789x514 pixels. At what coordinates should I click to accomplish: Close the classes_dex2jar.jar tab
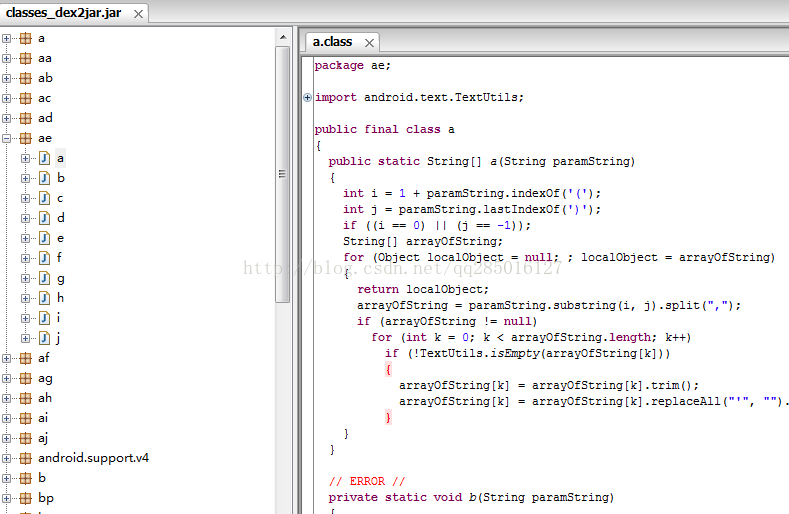pos(137,14)
